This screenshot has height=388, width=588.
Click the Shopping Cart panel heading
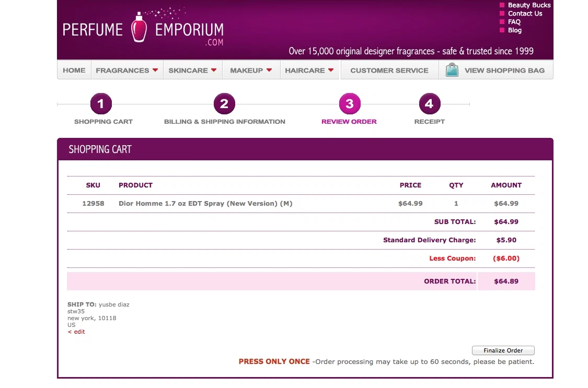click(100, 149)
